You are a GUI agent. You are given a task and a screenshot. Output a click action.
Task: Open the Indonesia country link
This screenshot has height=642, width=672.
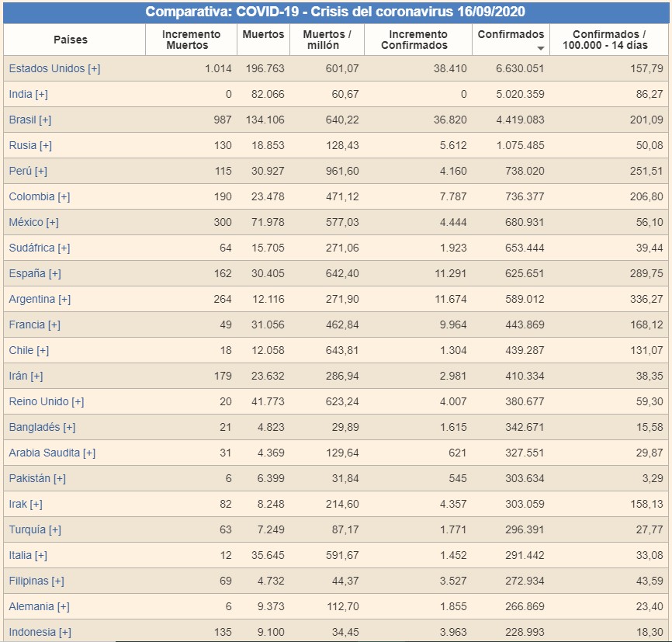point(32,632)
